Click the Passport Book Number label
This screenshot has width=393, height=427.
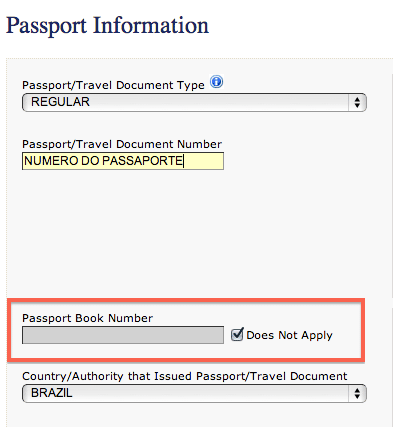[x=87, y=318]
